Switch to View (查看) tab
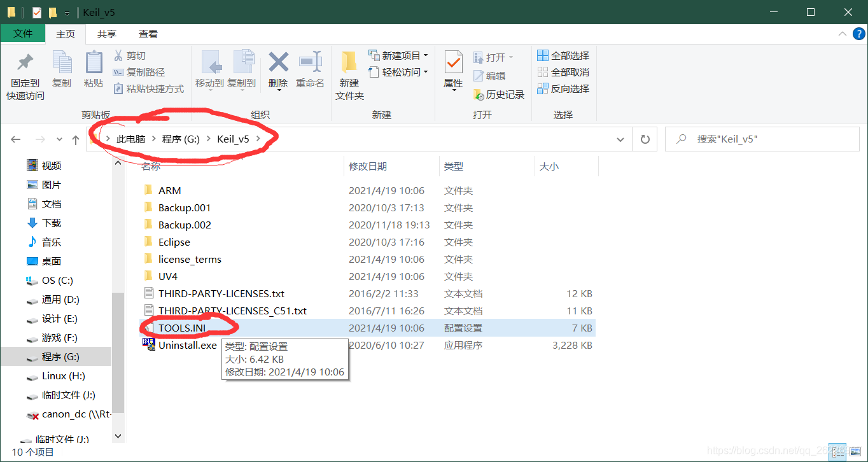This screenshot has width=868, height=462. [x=148, y=34]
